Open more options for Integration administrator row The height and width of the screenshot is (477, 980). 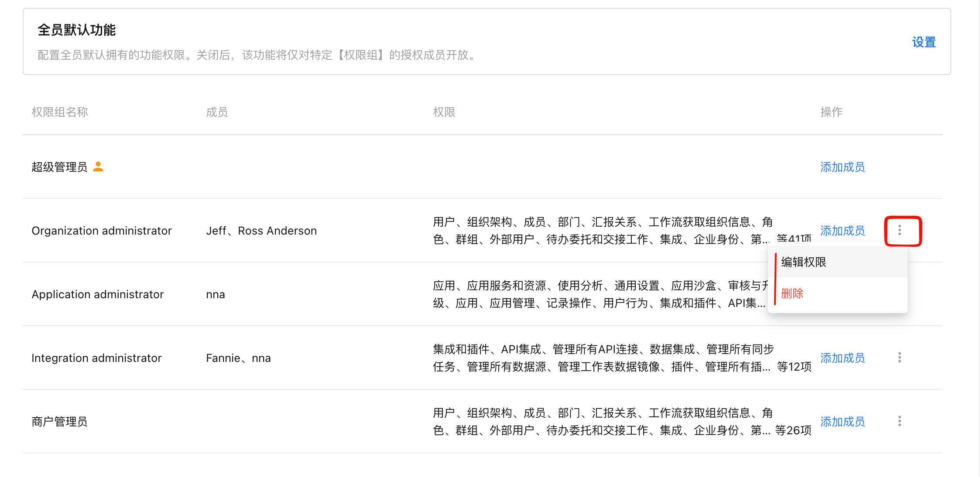pos(899,358)
